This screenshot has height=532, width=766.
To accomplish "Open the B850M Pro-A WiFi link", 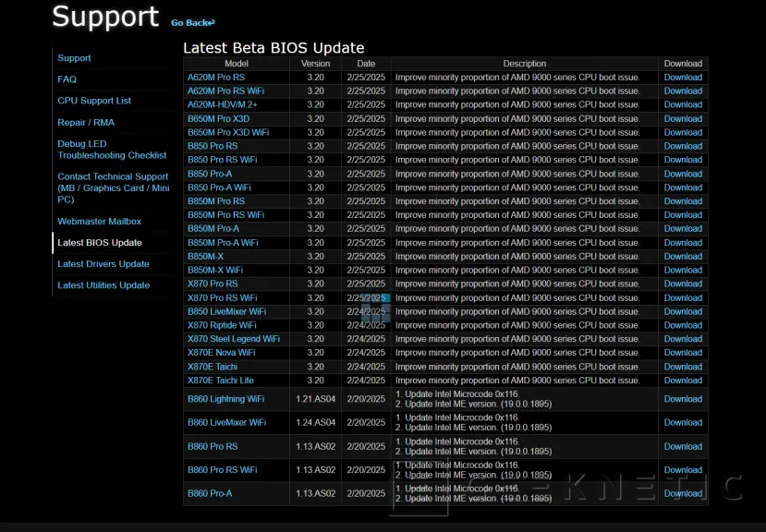I will click(223, 243).
